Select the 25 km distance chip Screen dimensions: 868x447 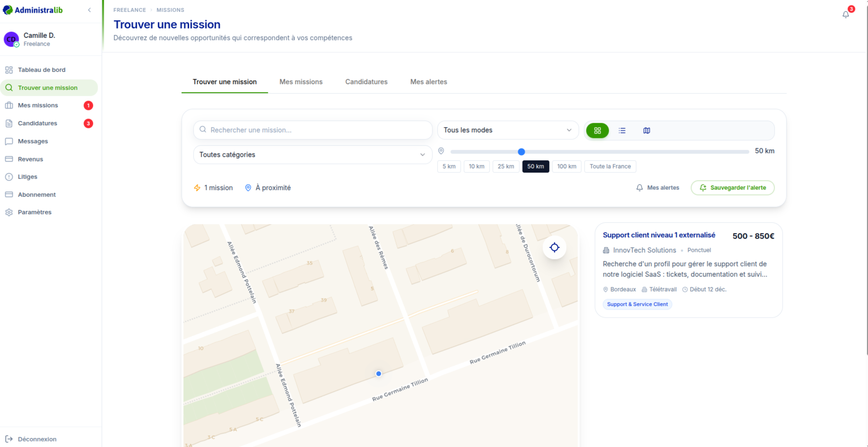coord(505,166)
